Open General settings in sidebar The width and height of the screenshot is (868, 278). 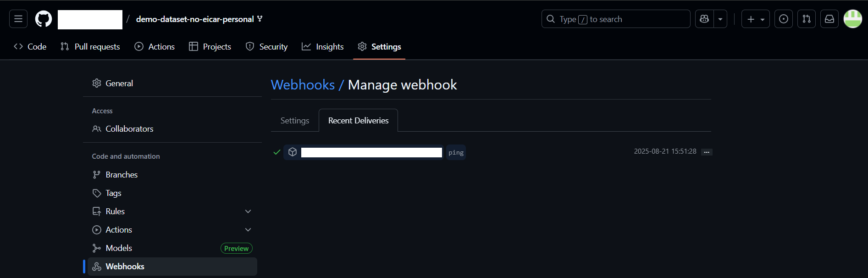pos(172,83)
